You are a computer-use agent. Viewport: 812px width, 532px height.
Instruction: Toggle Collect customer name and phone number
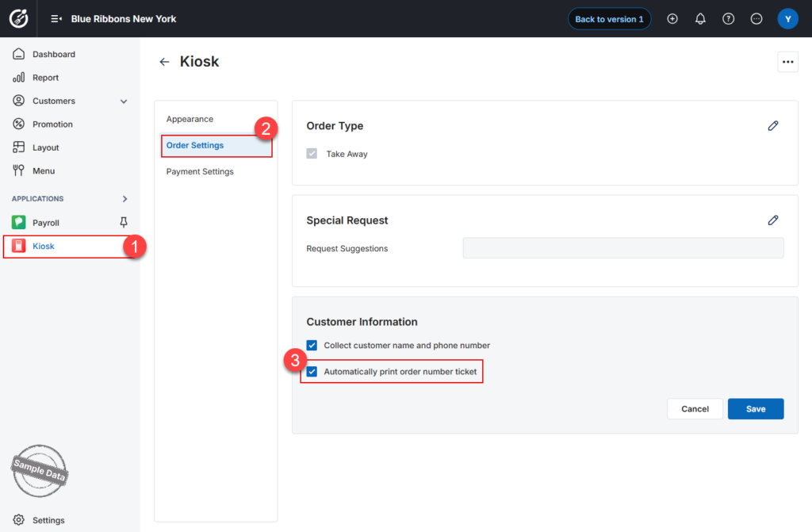coord(312,345)
